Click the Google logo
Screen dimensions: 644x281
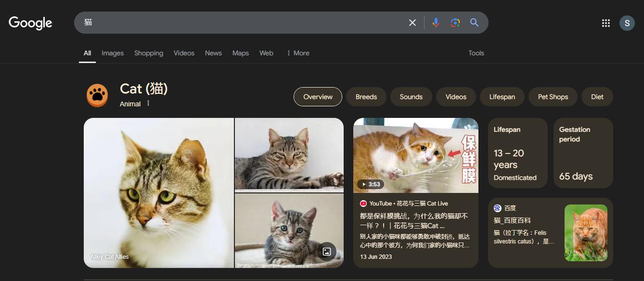coord(30,23)
